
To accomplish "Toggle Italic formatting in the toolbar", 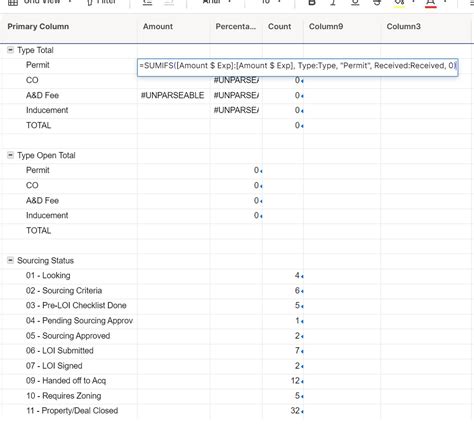I will point(333,3).
